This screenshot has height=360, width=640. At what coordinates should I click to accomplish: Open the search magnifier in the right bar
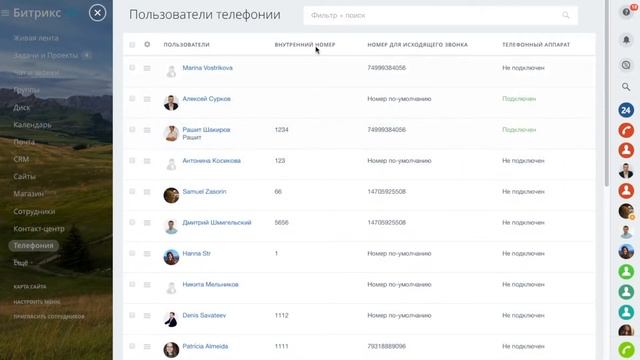[x=626, y=87]
